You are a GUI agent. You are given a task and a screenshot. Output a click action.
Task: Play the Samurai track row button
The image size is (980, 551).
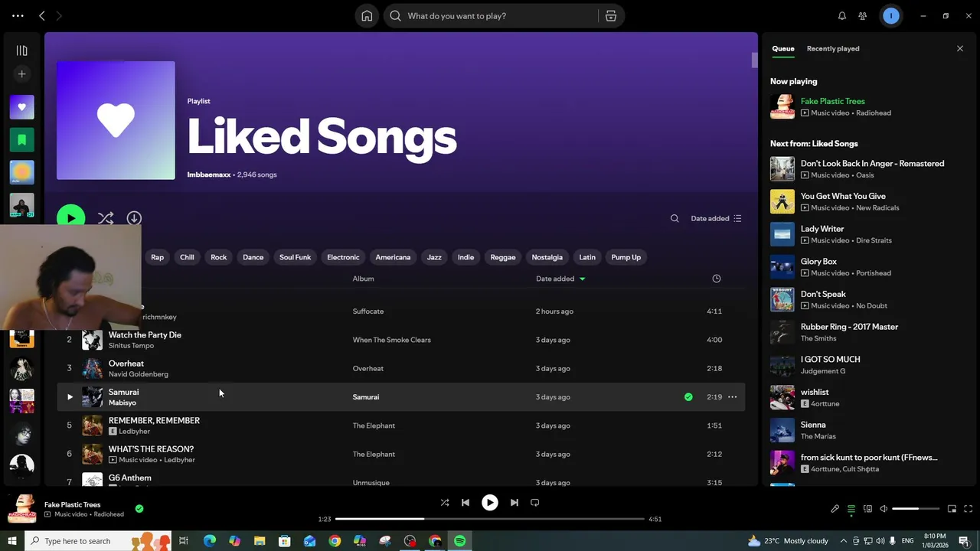click(70, 397)
